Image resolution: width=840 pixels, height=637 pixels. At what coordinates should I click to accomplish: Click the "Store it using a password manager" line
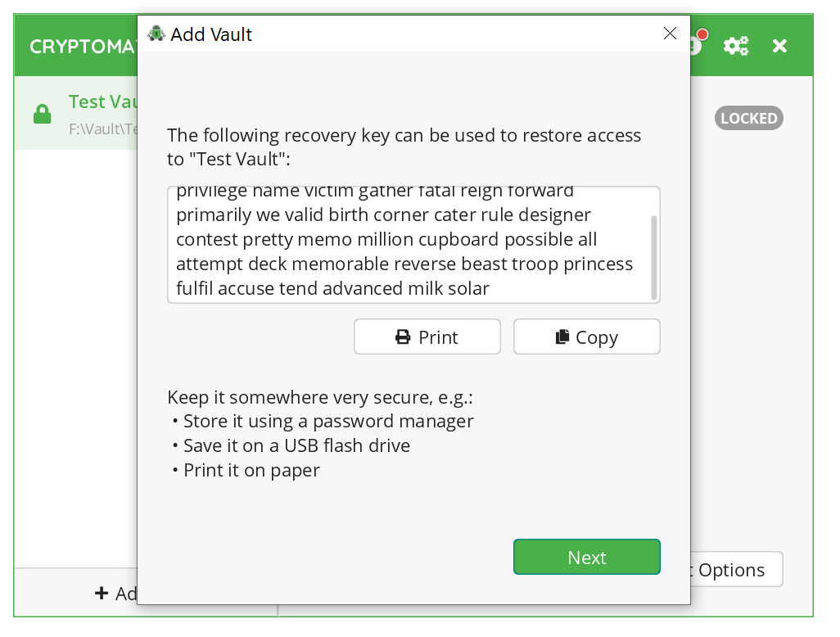pyautogui.click(x=327, y=422)
